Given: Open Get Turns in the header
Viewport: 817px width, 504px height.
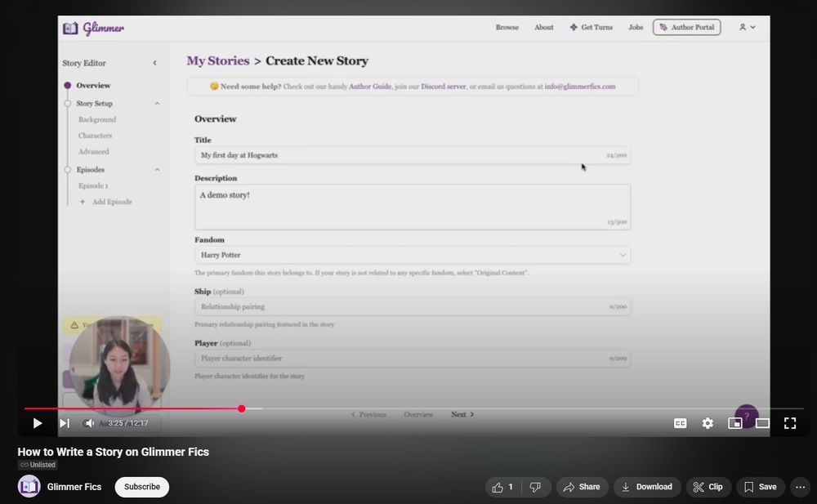Looking at the screenshot, I should (591, 27).
